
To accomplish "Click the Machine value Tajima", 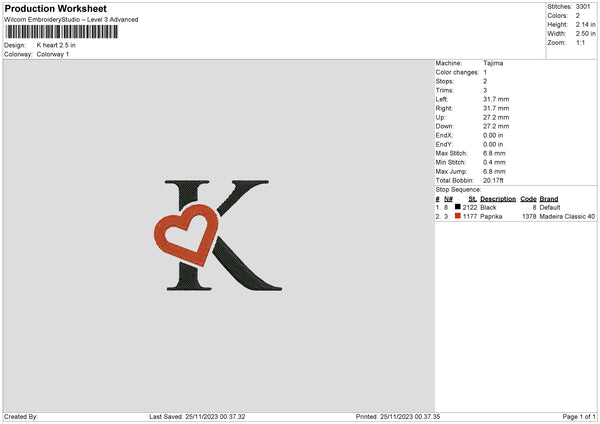I will pyautogui.click(x=493, y=63).
